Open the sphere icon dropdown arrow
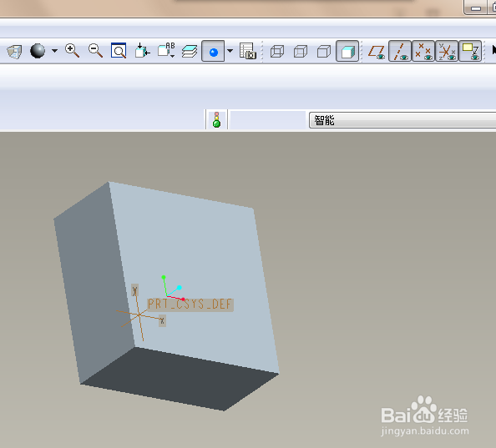496x448 pixels. click(x=54, y=51)
